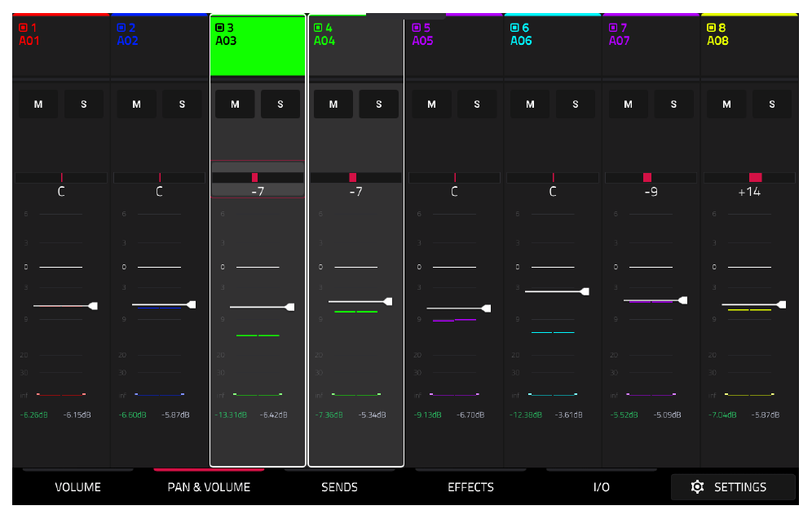Click the A01 volume fader handle
This screenshot has width=812, height=519.
tap(93, 306)
